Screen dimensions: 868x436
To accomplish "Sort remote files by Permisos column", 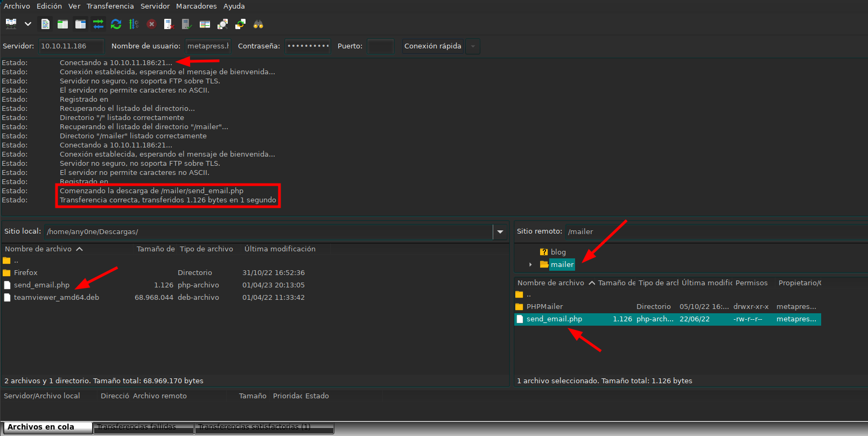I will 752,283.
